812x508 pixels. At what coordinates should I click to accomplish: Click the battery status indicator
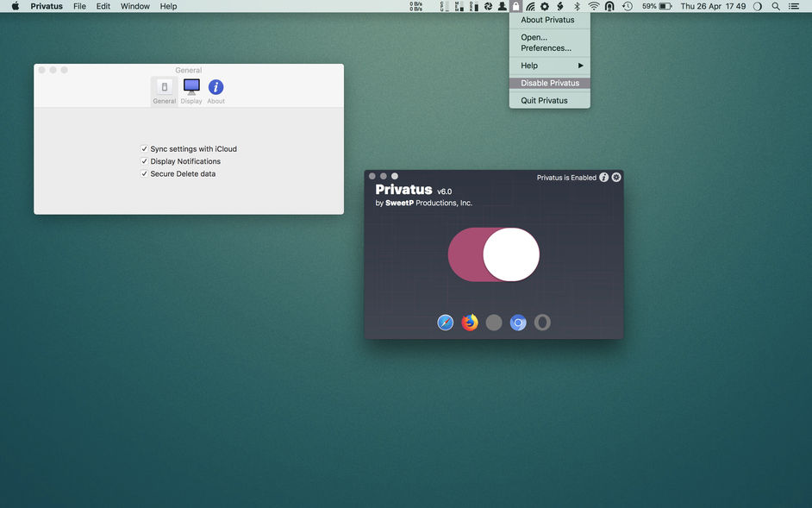point(657,6)
